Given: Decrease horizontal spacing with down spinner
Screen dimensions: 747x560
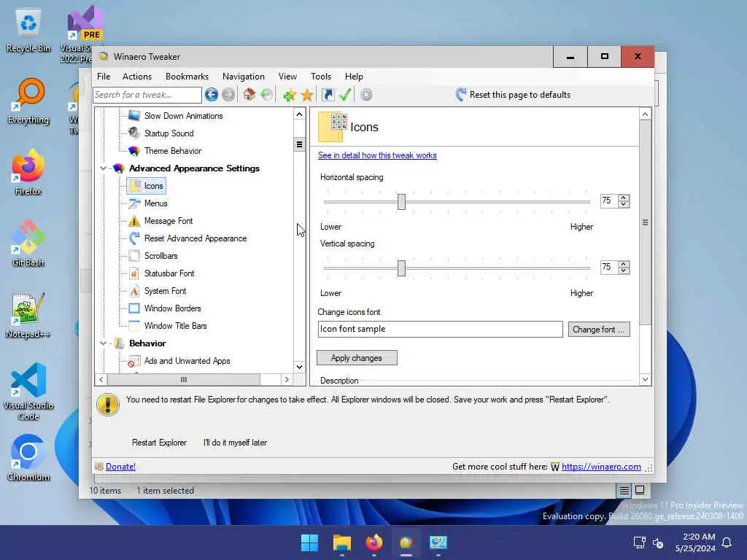Looking at the screenshot, I should click(x=624, y=204).
